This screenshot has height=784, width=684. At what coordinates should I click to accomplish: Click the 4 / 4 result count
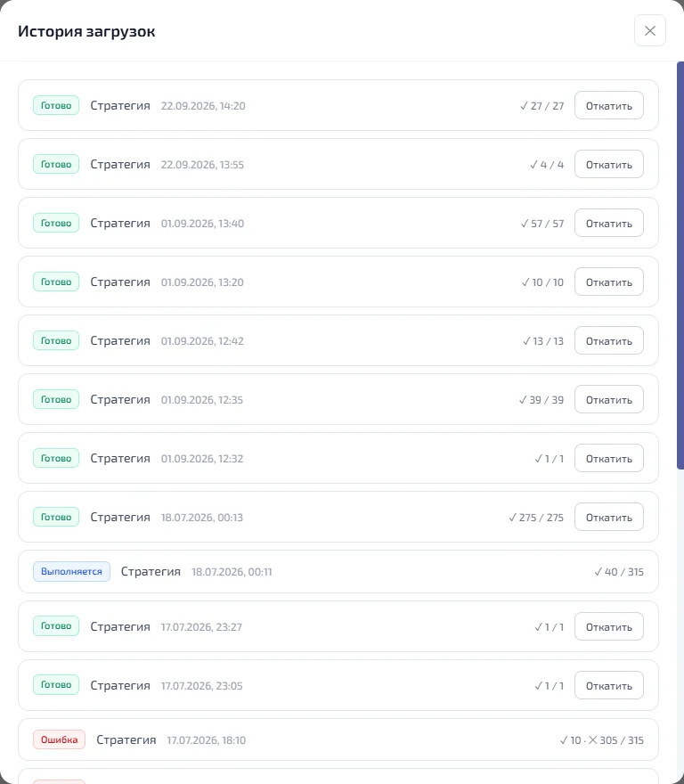(x=547, y=165)
